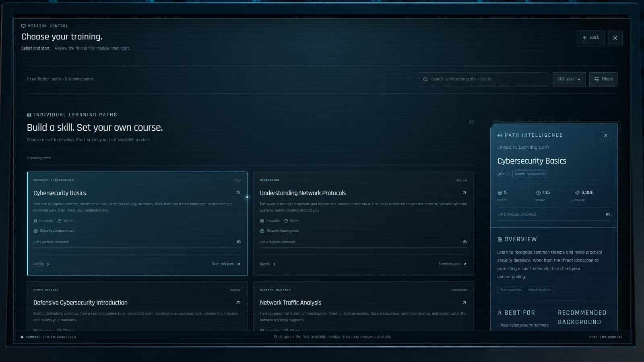This screenshot has height=362, width=644.
Task: Click the XP sparkle icon showing 3,800
Action: tap(577, 193)
